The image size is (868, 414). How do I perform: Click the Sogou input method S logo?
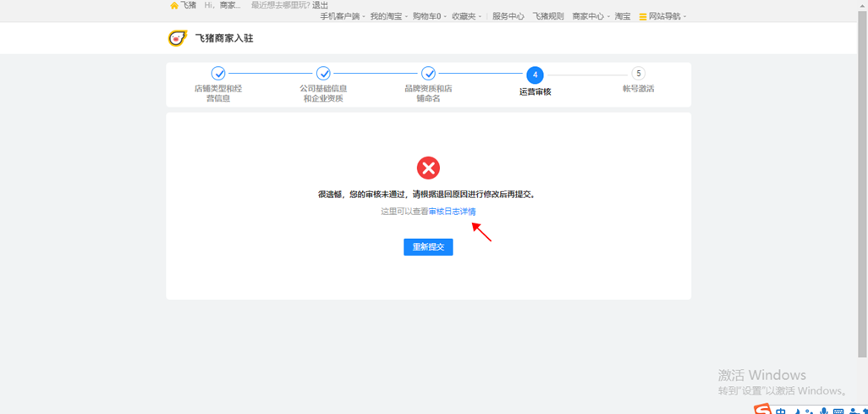pyautogui.click(x=763, y=409)
